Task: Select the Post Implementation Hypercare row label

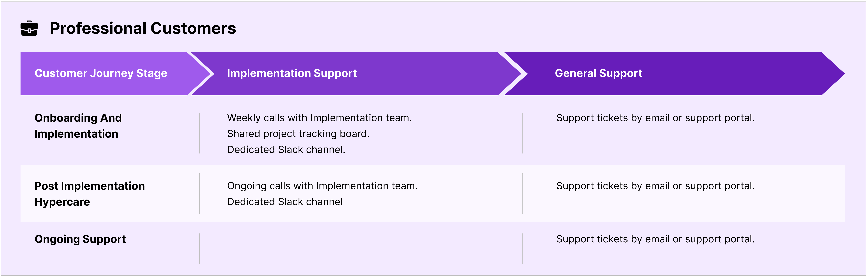Action: click(90, 194)
